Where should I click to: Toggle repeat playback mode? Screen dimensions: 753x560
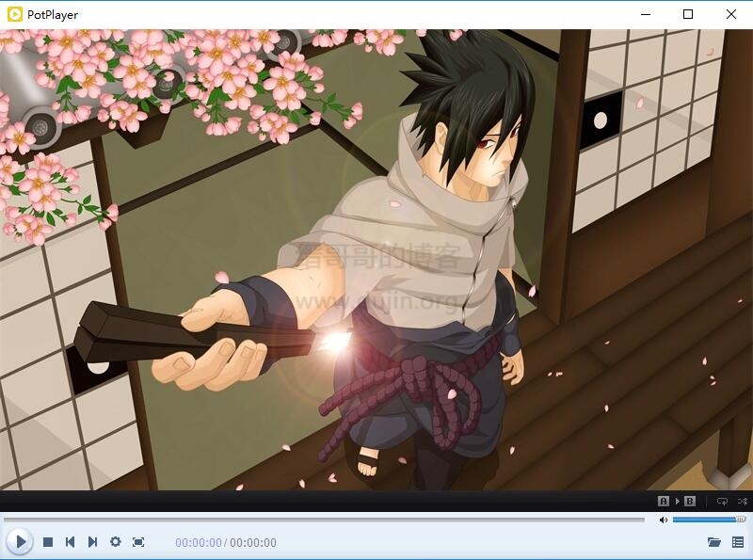[x=722, y=502]
